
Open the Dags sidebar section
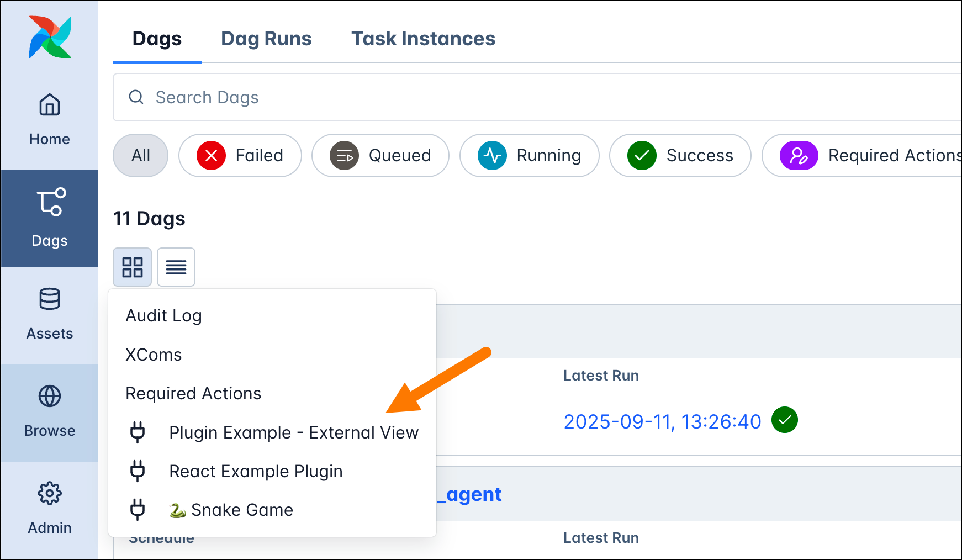[x=50, y=218]
